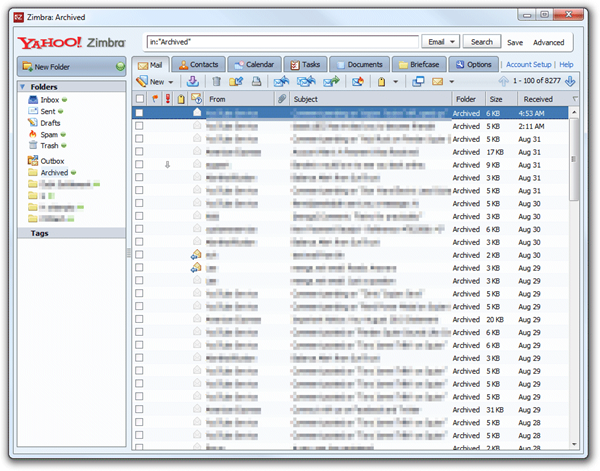Click the message list vertical scrollbar thumb
This screenshot has height=471, width=600.
pos(573,159)
